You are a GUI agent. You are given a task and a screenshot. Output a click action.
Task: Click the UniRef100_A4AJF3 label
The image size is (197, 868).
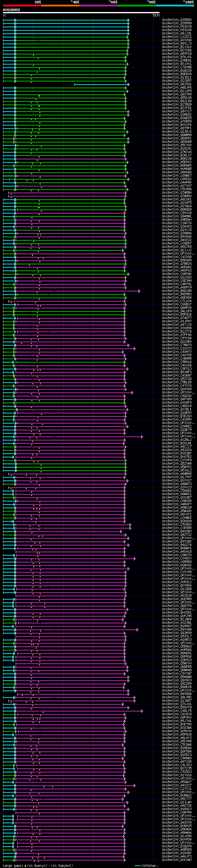177,856
